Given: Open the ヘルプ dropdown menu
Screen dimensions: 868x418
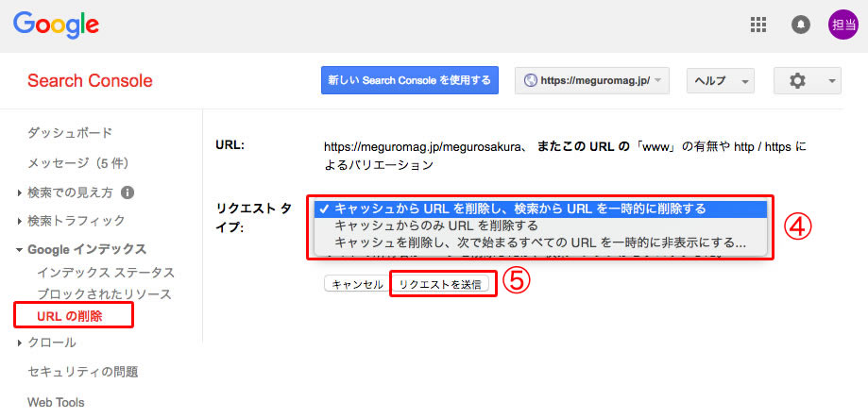Looking at the screenshot, I should [x=719, y=81].
